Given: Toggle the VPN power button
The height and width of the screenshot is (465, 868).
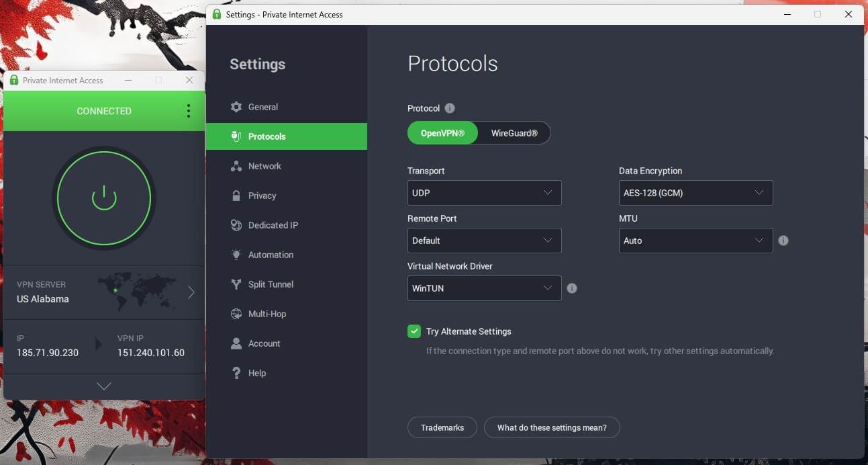Looking at the screenshot, I should coord(104,198).
